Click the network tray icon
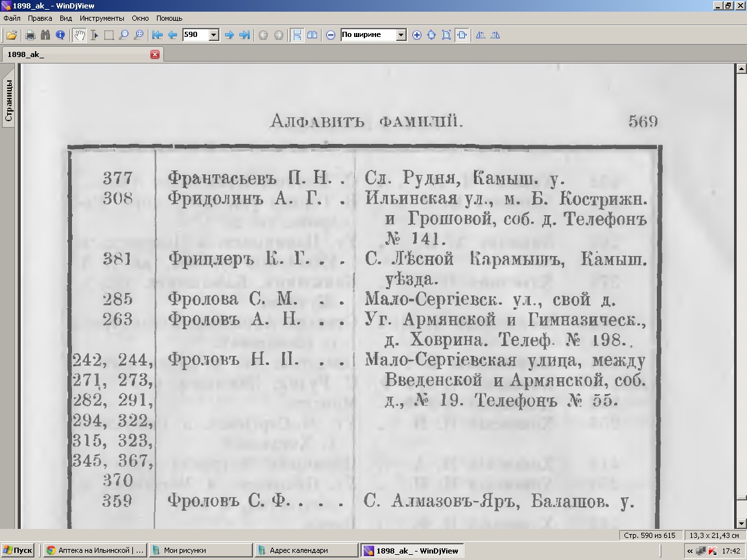 (701, 551)
